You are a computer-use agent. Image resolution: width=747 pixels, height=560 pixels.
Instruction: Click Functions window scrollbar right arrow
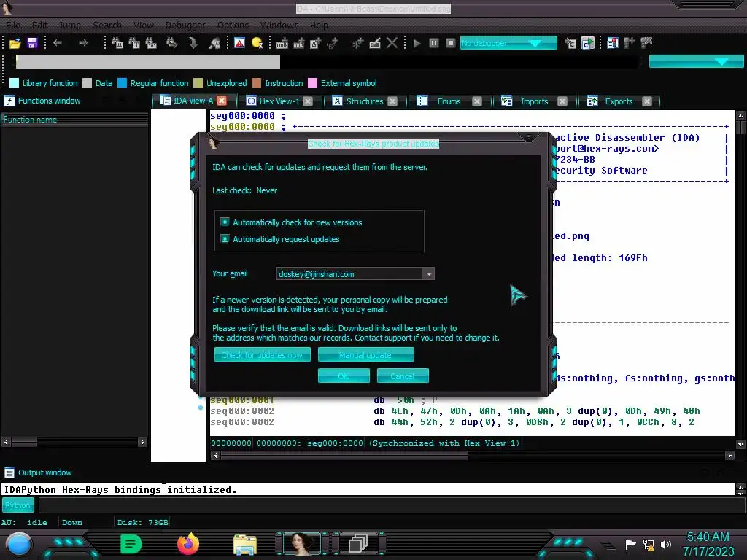point(142,442)
